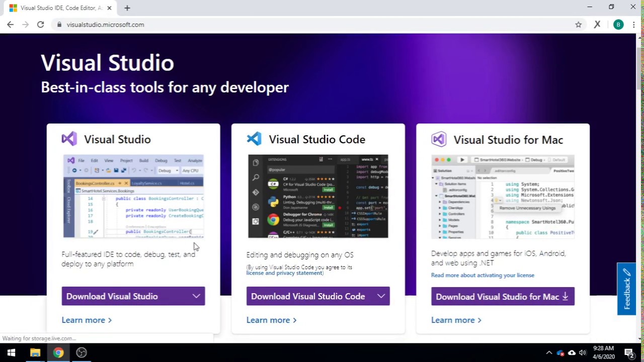Click the Visual Studio for Mac logo icon

click(x=439, y=139)
